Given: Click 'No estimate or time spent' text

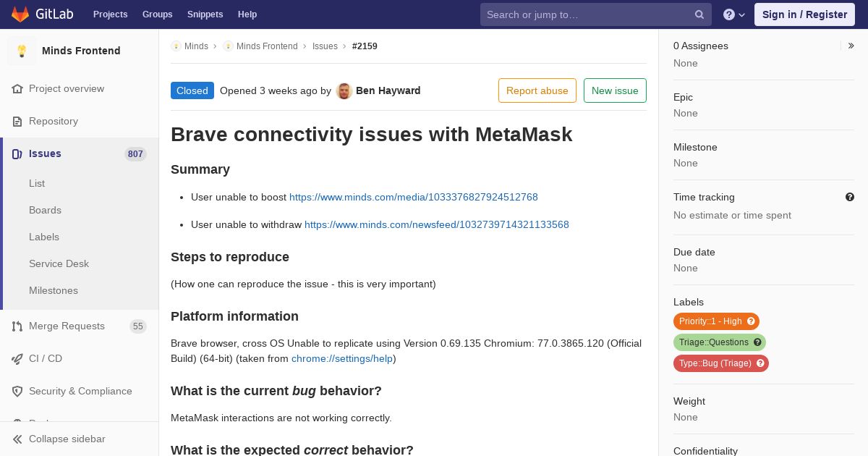Looking at the screenshot, I should click(732, 216).
